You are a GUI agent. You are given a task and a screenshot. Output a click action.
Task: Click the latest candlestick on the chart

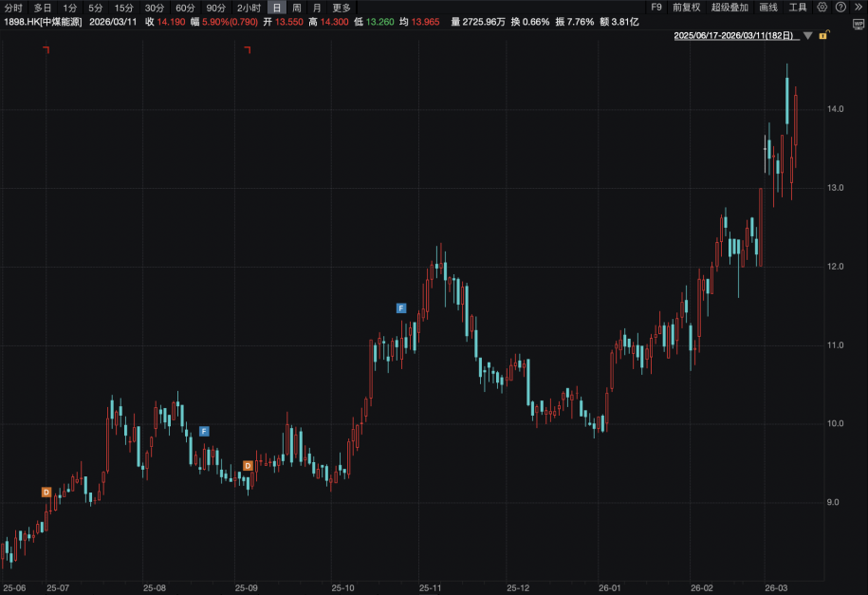click(795, 121)
